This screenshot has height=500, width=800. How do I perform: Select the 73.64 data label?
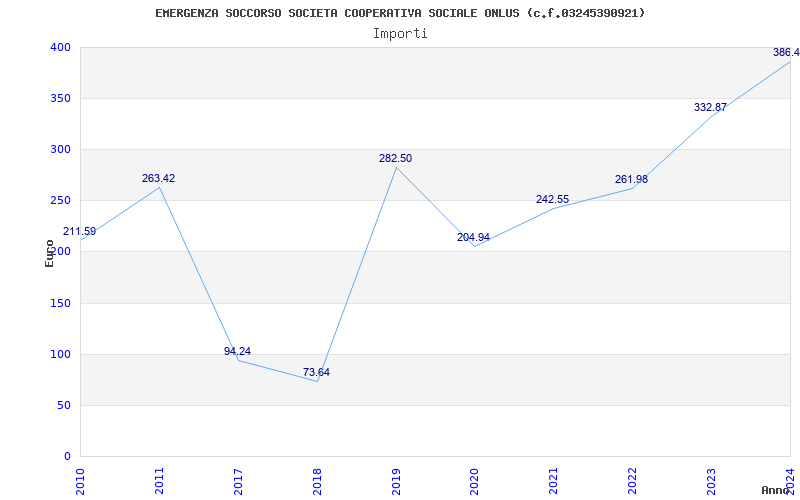coord(316,372)
